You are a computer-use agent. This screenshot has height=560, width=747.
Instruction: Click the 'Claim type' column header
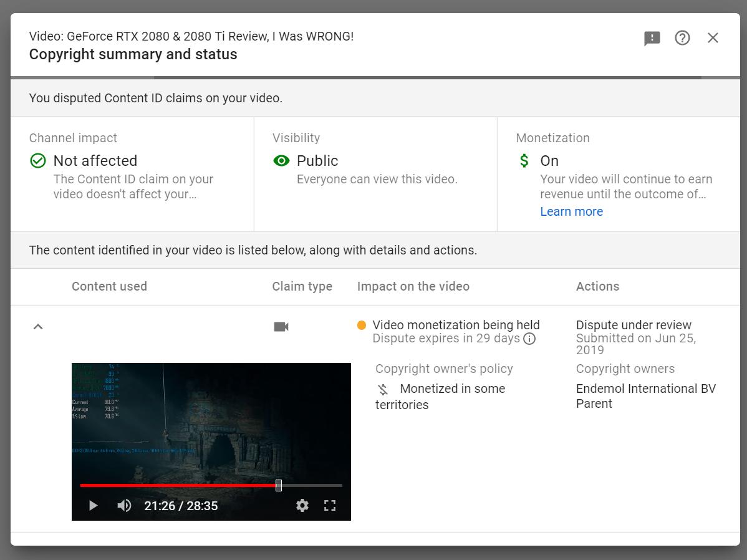point(302,286)
